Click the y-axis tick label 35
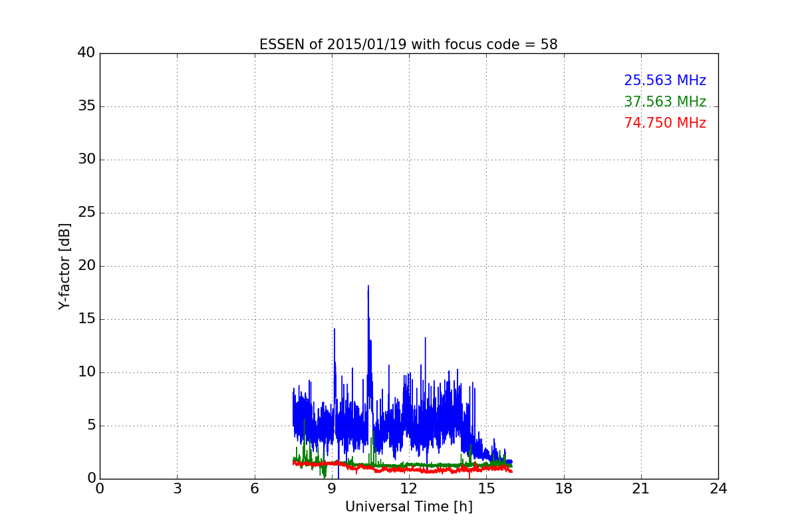798x532 pixels. tap(86, 106)
